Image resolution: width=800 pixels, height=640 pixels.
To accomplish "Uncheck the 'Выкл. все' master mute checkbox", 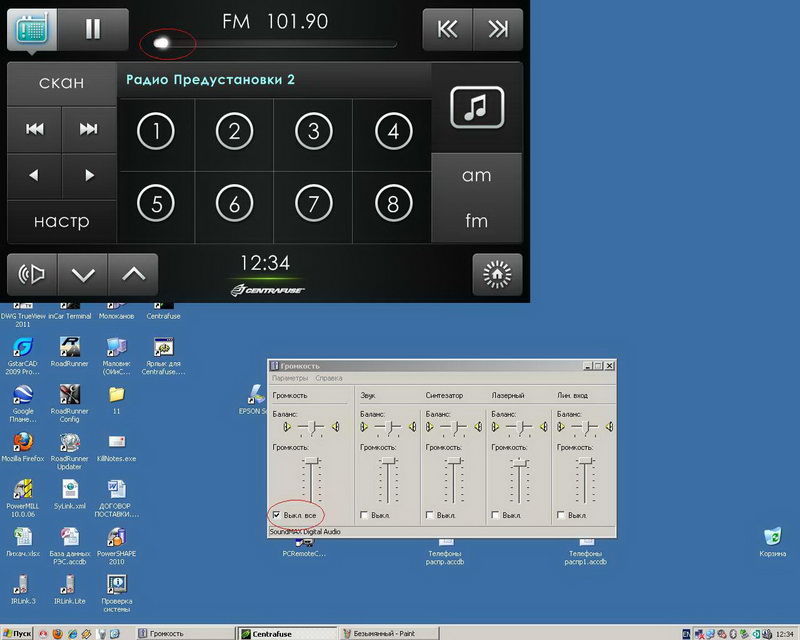I will click(x=277, y=515).
